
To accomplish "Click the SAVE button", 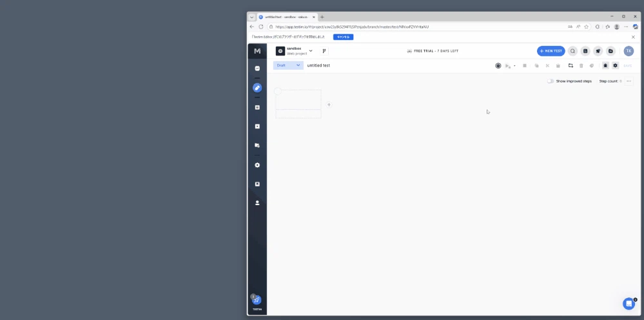I will pos(628,66).
